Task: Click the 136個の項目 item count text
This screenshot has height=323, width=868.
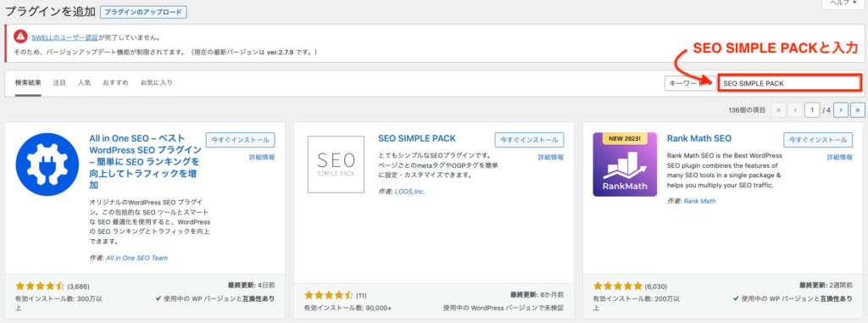Action: pyautogui.click(x=748, y=110)
